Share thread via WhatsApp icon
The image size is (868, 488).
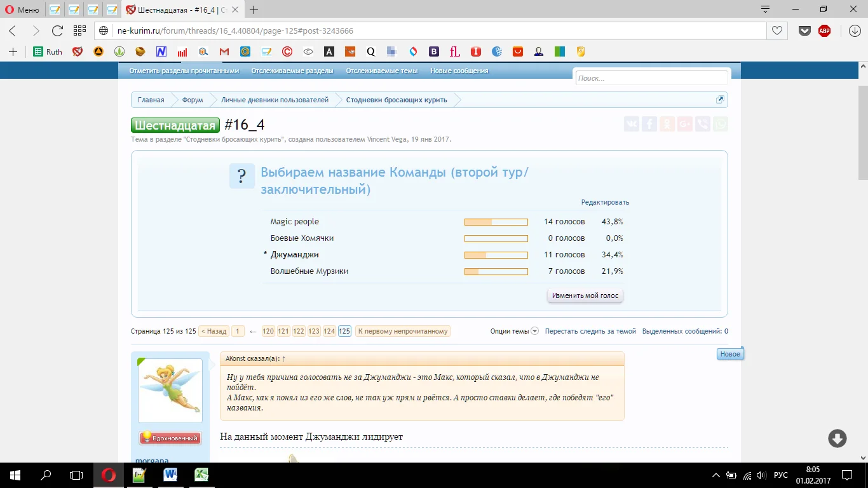click(x=720, y=125)
